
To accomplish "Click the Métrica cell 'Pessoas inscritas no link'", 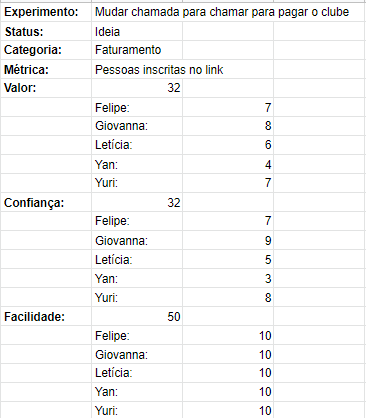I will pos(159,70).
